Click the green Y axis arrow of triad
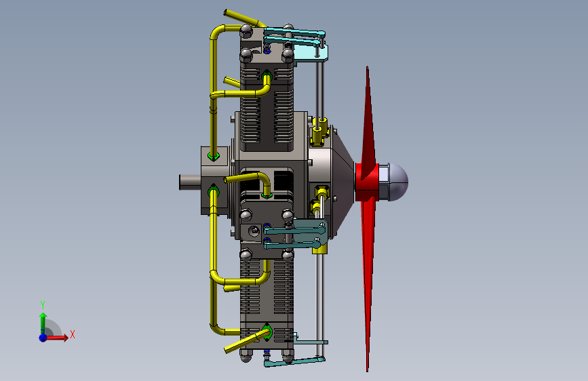Viewport: 588px width, 381px height. tap(43, 323)
